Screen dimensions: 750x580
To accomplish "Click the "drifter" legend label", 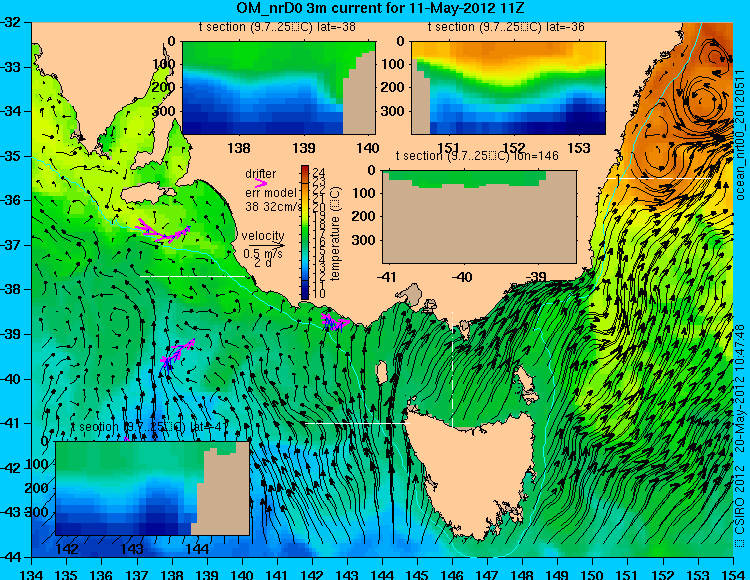I will pyautogui.click(x=260, y=174).
